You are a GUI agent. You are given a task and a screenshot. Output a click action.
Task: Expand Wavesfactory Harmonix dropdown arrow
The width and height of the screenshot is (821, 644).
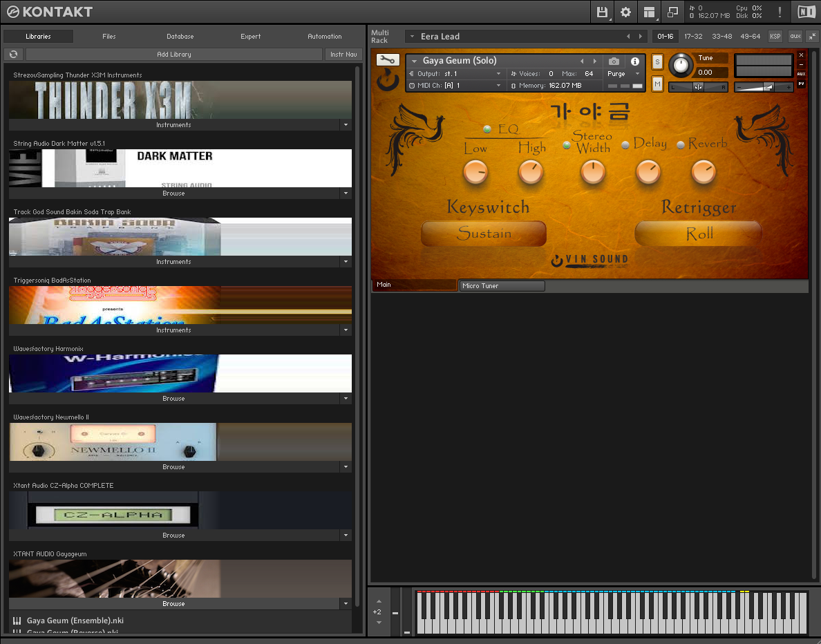346,399
